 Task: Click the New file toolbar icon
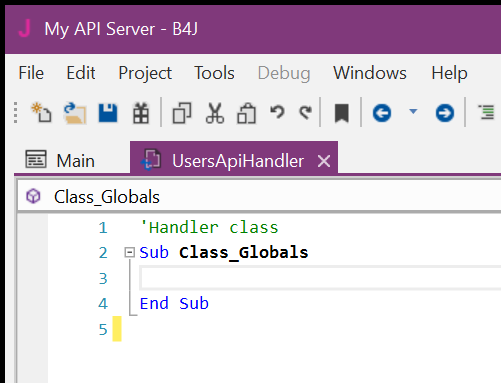click(41, 113)
